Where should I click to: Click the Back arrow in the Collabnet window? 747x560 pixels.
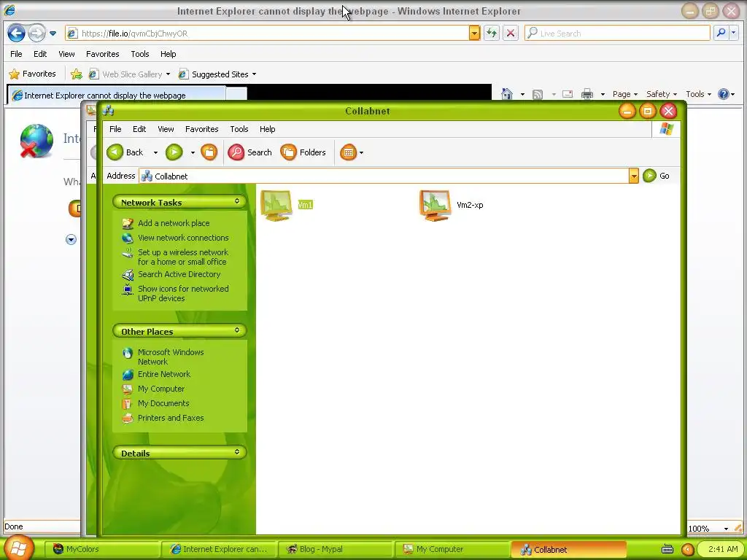pos(115,152)
